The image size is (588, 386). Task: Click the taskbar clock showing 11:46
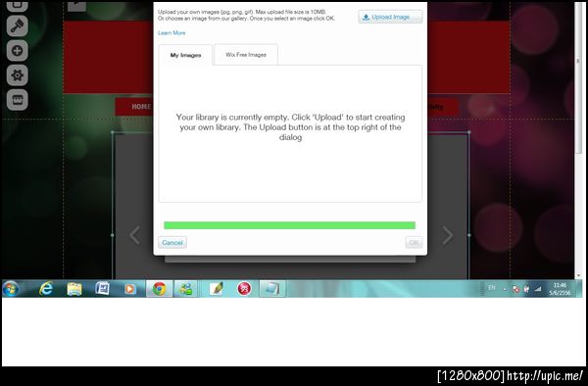560,289
